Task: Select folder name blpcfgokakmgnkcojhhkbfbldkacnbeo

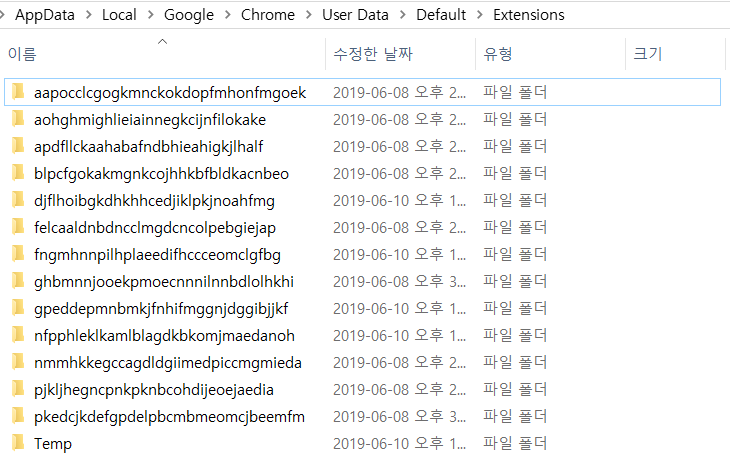Action: tap(162, 174)
